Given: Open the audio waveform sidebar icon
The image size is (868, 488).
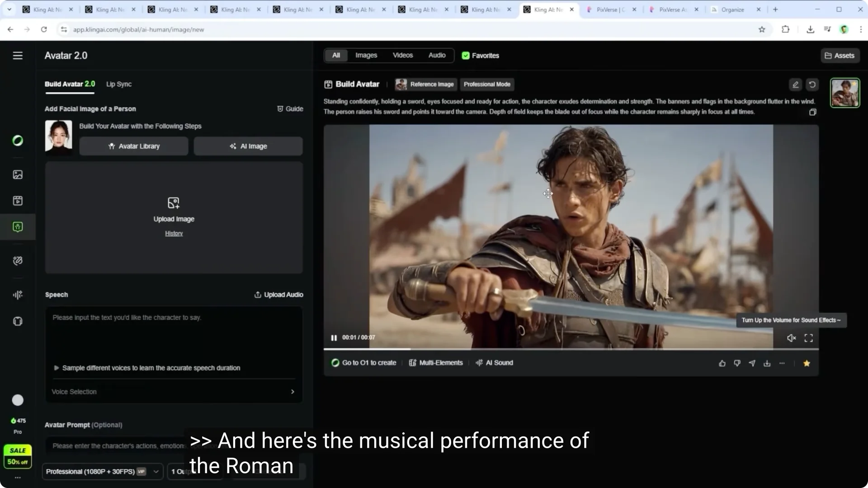Looking at the screenshot, I should click(x=18, y=295).
